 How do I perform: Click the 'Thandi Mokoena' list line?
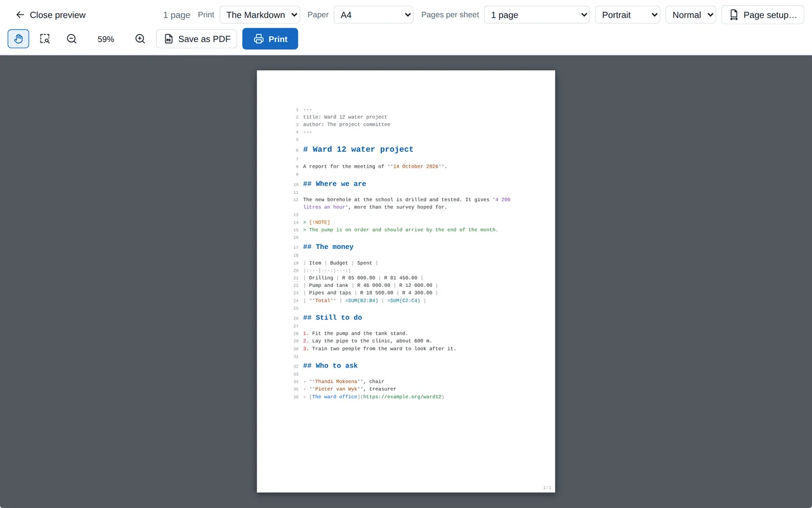tap(343, 382)
